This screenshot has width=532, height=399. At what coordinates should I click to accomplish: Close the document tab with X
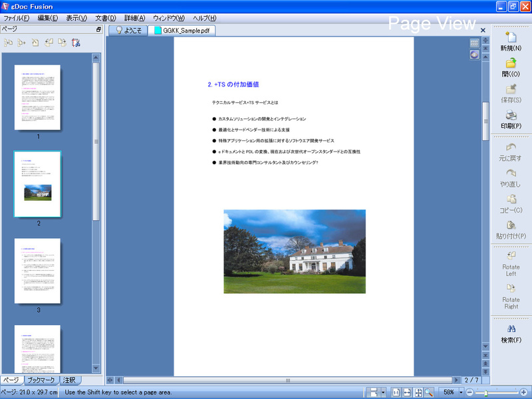tap(483, 30)
